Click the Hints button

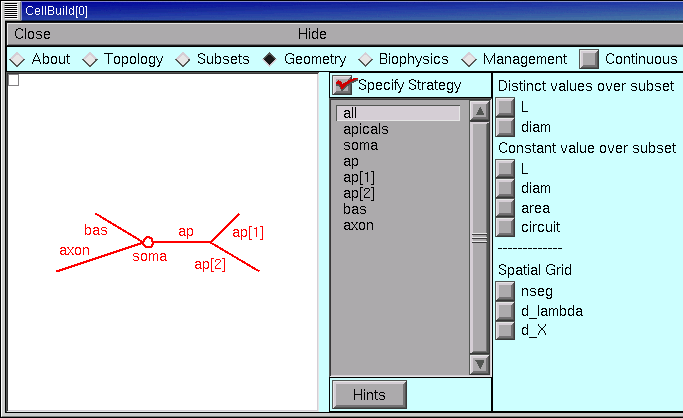coord(369,395)
